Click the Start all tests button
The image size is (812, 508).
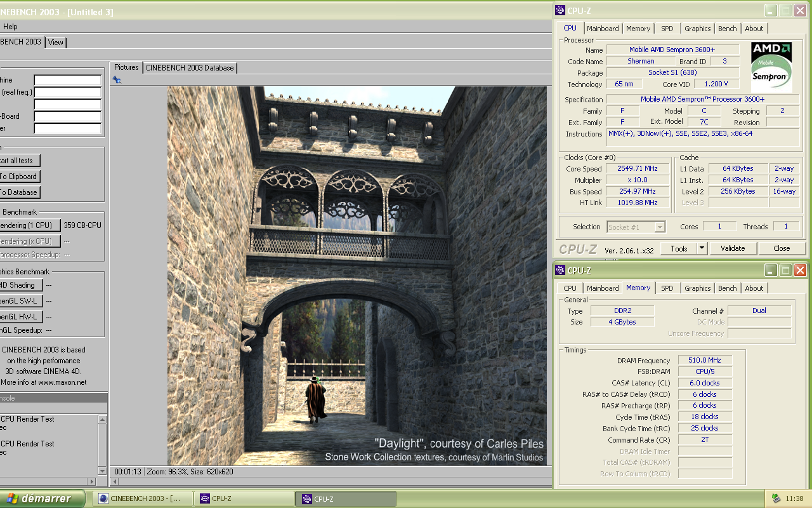pos(20,161)
